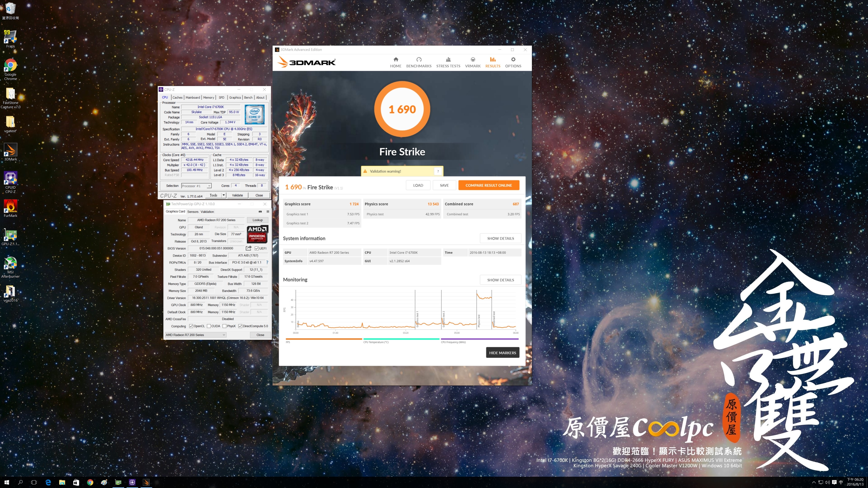Click the HIDE MARKERS button
Image resolution: width=868 pixels, height=488 pixels.
click(x=502, y=353)
